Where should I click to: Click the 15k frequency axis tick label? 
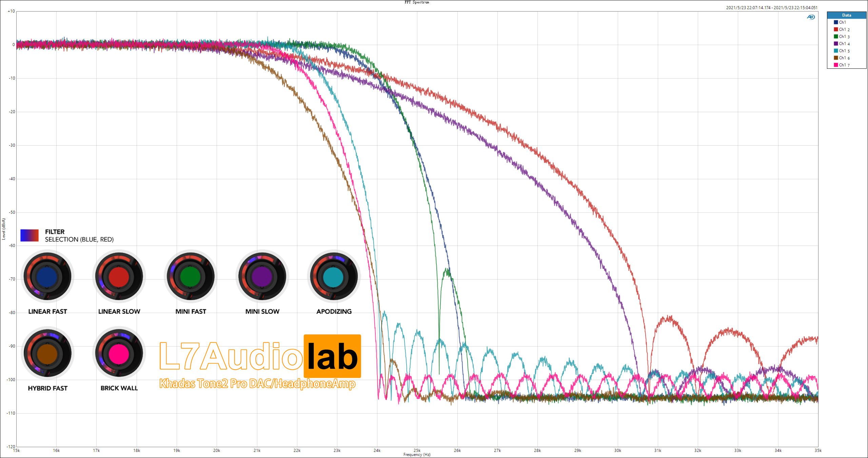coord(16,451)
